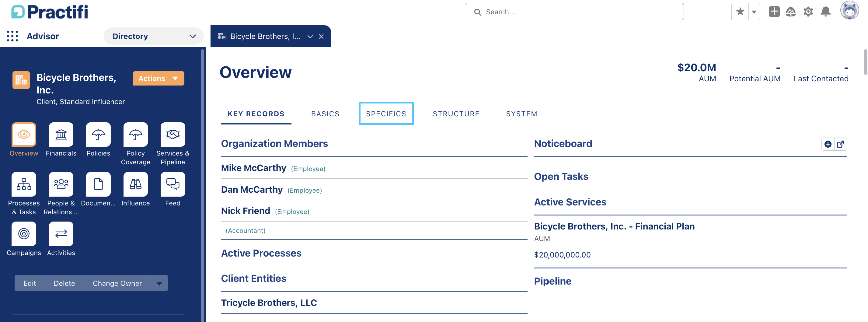This screenshot has height=322, width=868.
Task: Open the setup gear icon
Action: click(808, 12)
